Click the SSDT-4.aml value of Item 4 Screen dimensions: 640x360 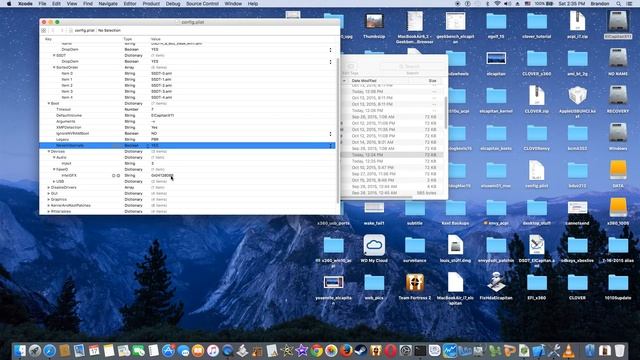162,98
